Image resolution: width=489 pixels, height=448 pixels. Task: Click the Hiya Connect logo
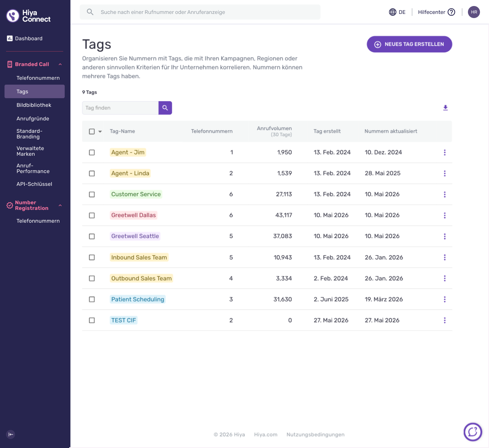tap(29, 16)
